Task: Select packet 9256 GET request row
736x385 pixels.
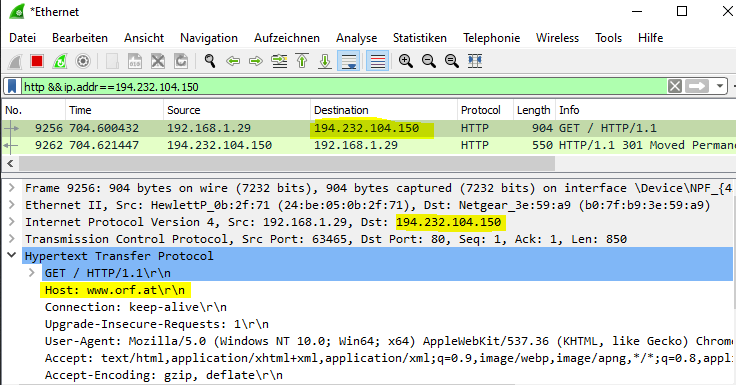Action: coord(369,128)
